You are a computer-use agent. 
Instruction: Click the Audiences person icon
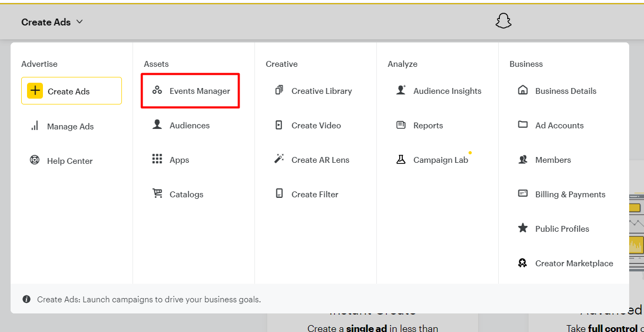point(157,125)
